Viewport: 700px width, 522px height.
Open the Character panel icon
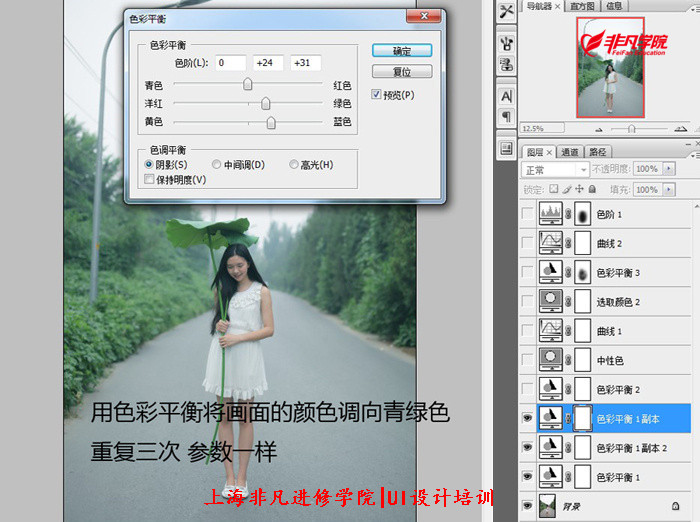[x=506, y=96]
